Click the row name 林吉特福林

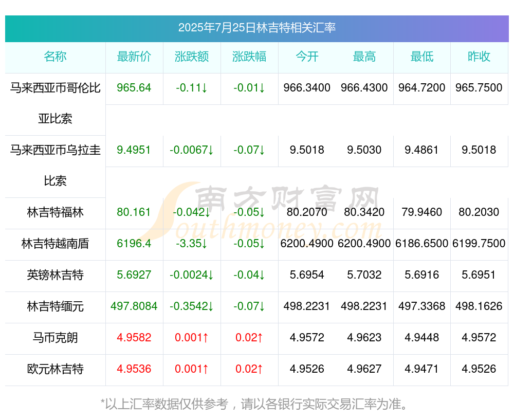55,212
